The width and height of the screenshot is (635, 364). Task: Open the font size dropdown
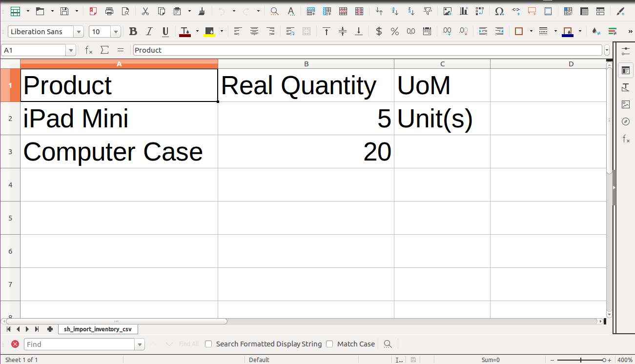tap(116, 32)
